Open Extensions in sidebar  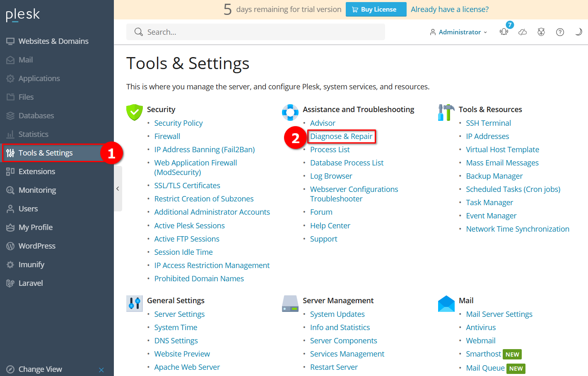point(57,171)
